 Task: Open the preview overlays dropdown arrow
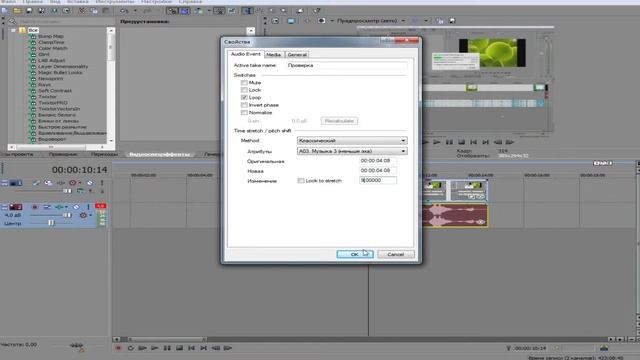[x=426, y=21]
